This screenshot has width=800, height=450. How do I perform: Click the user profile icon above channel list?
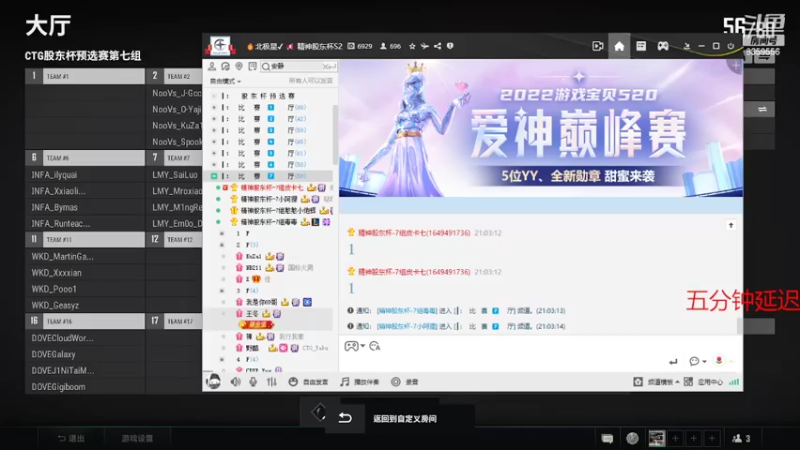[x=212, y=66]
